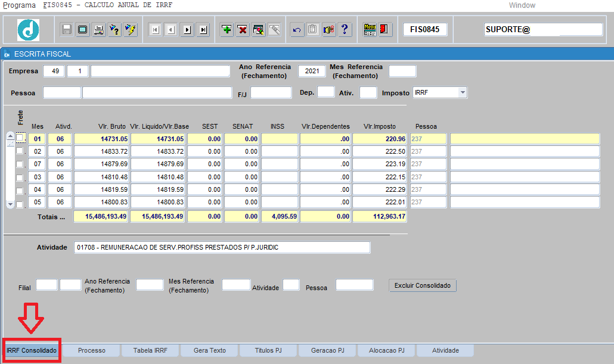Click the Save diskette toolbar icon
614x364 pixels.
[x=67, y=29]
